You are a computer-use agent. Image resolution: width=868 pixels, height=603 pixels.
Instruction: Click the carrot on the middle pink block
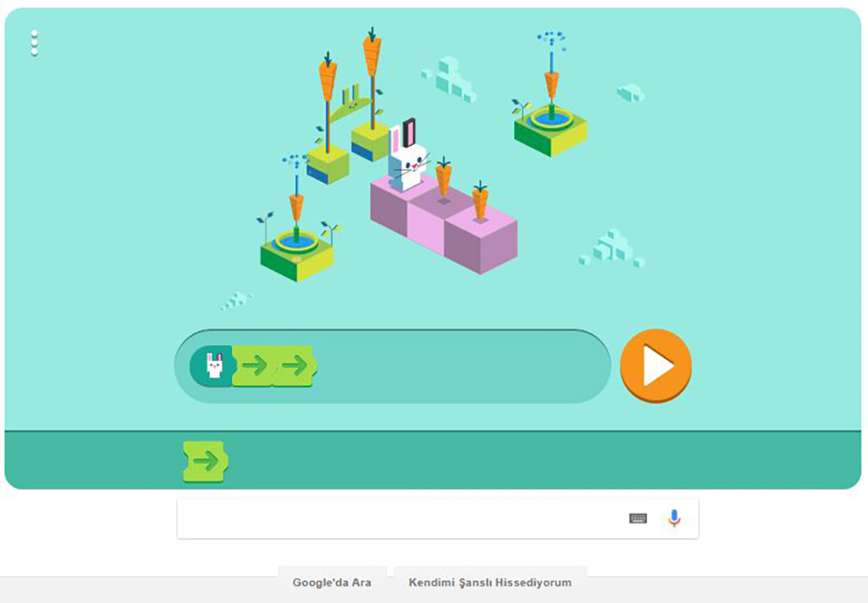click(444, 177)
